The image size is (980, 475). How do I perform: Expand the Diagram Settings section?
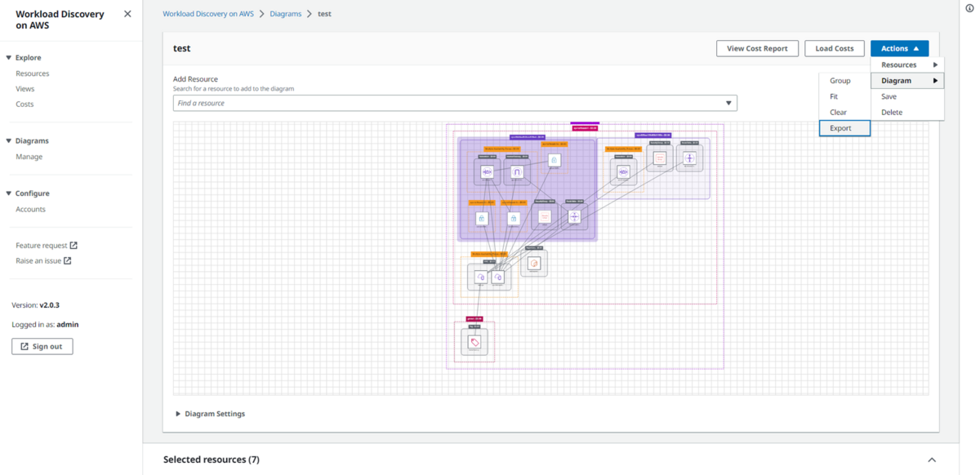point(179,414)
